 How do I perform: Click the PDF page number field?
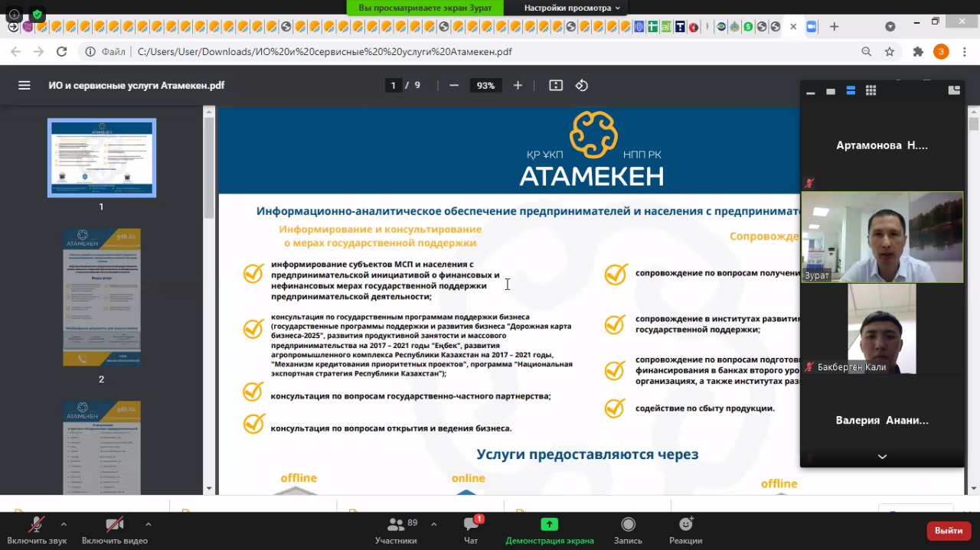pyautogui.click(x=394, y=86)
